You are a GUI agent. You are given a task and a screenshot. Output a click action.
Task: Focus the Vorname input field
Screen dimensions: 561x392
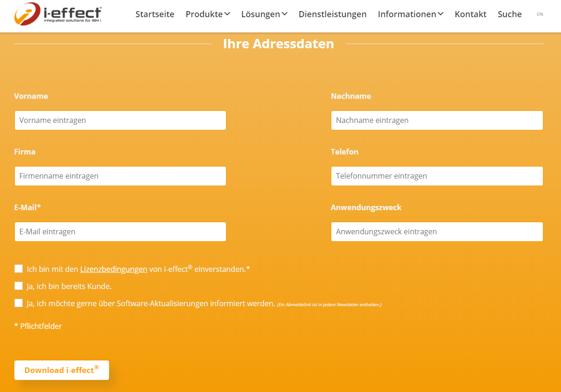click(120, 120)
